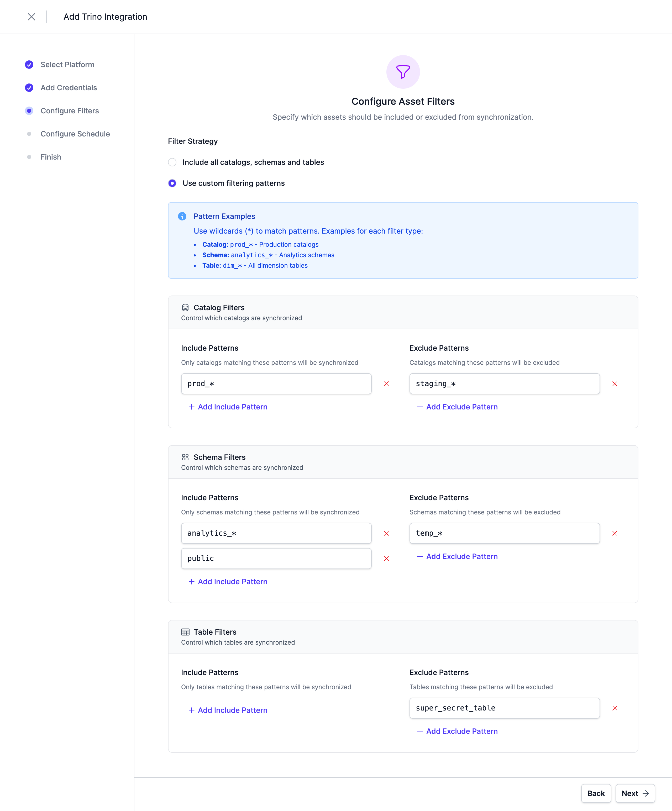Click the purple funnel filter icon
This screenshot has height=811, width=672.
(403, 72)
